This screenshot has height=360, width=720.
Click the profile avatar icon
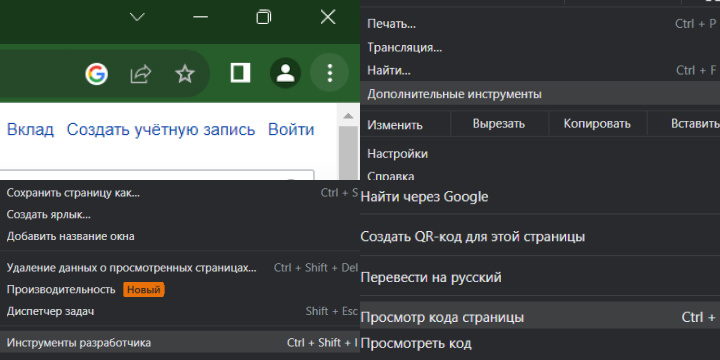coord(285,73)
